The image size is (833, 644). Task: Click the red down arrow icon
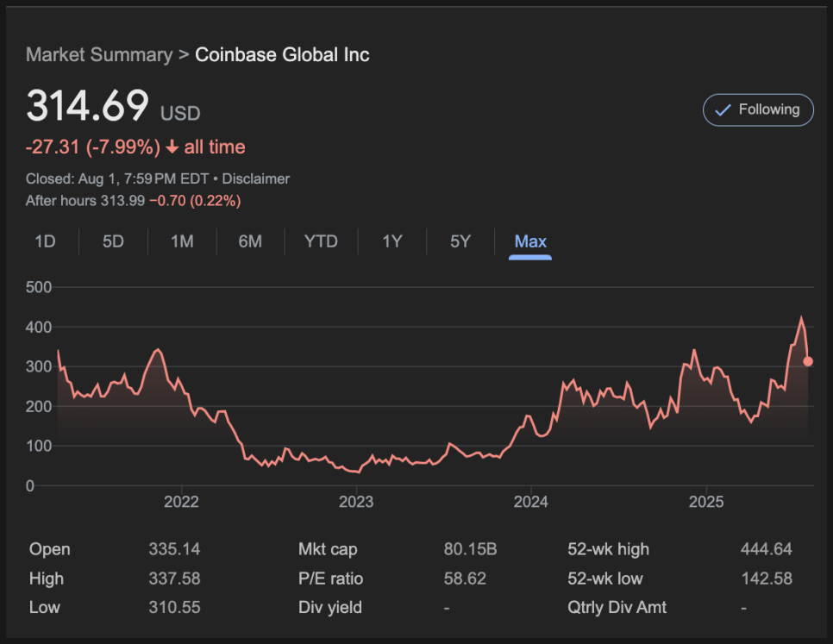172,147
